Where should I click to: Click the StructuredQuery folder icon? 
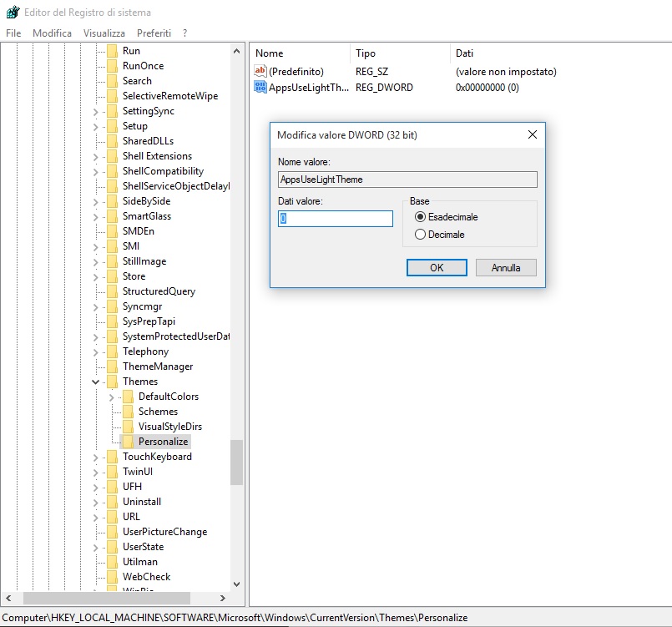click(x=113, y=291)
